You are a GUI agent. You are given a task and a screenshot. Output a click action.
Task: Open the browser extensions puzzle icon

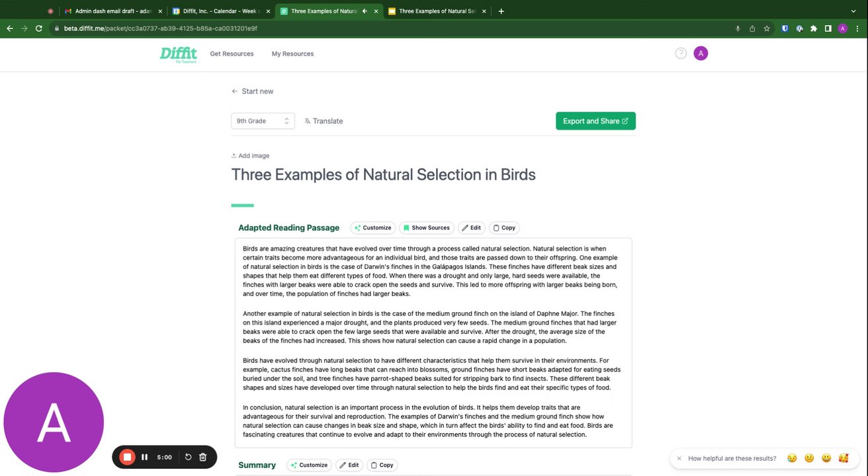tap(814, 28)
